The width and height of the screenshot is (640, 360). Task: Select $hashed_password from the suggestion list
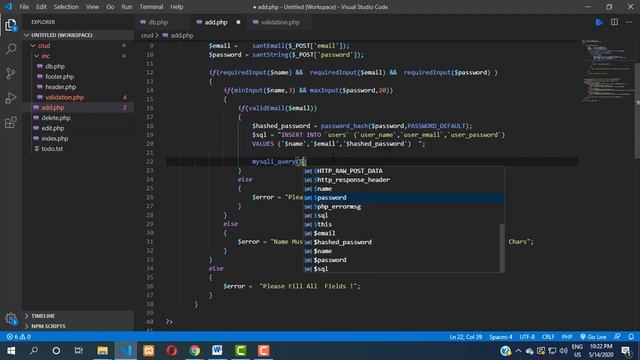(402, 242)
